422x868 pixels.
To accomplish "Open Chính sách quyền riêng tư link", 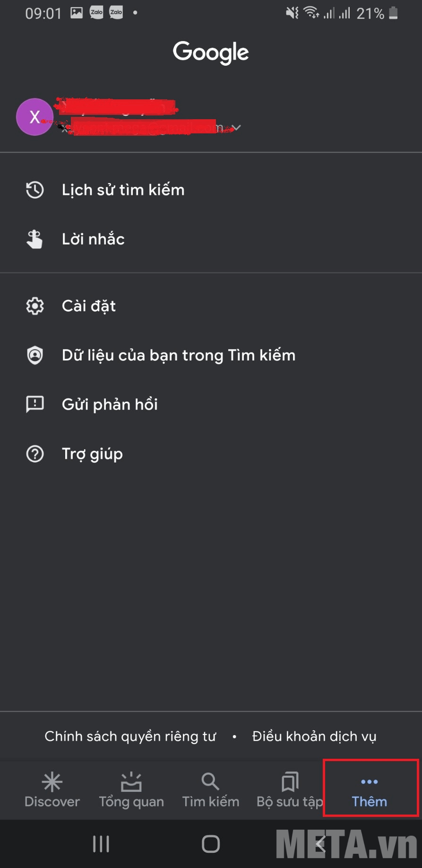I will click(130, 736).
